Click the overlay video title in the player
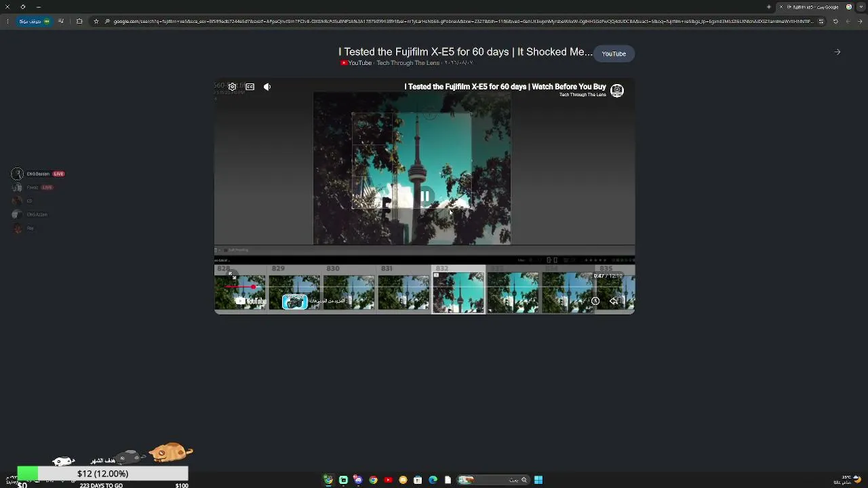This screenshot has width=868, height=488. point(505,87)
